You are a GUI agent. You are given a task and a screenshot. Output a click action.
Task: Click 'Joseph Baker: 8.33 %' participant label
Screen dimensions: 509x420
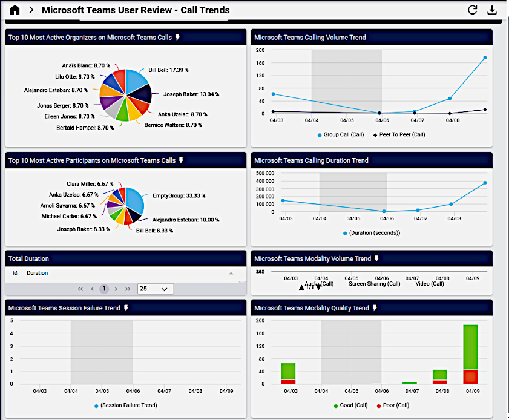(84, 229)
